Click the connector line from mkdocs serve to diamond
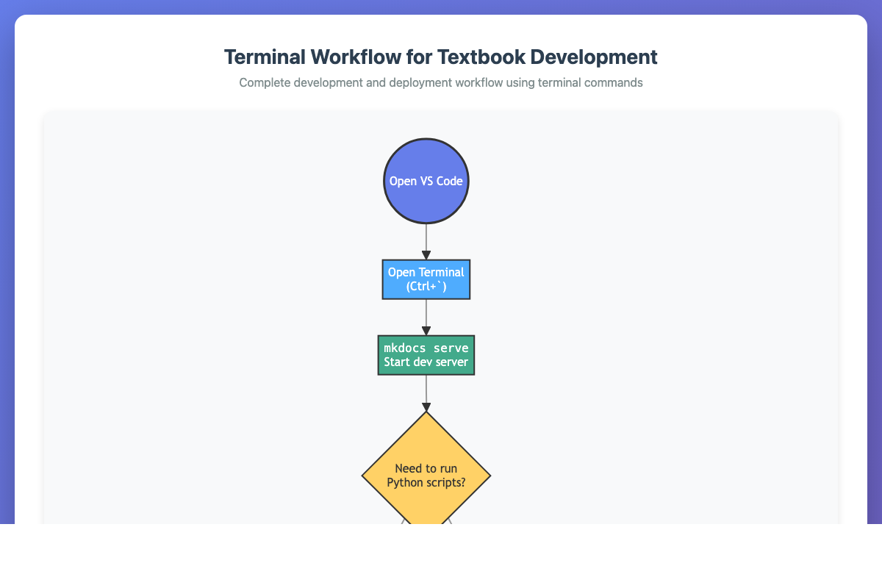 (426, 388)
